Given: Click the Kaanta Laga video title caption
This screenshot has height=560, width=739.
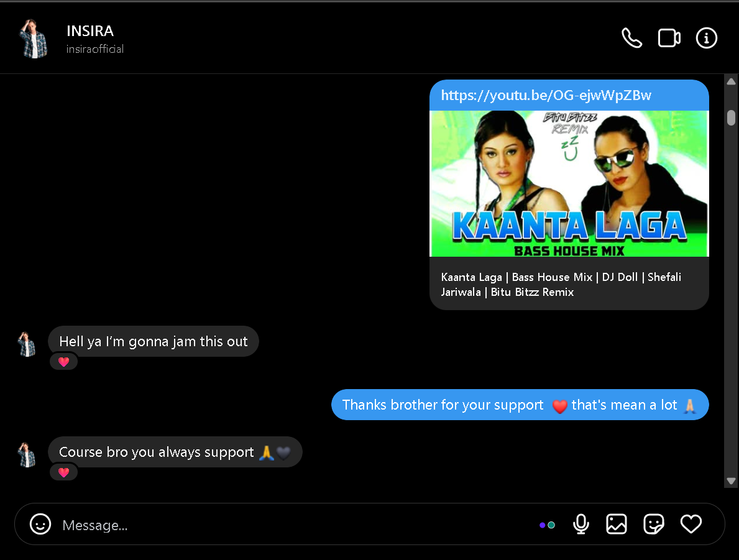Looking at the screenshot, I should [561, 285].
